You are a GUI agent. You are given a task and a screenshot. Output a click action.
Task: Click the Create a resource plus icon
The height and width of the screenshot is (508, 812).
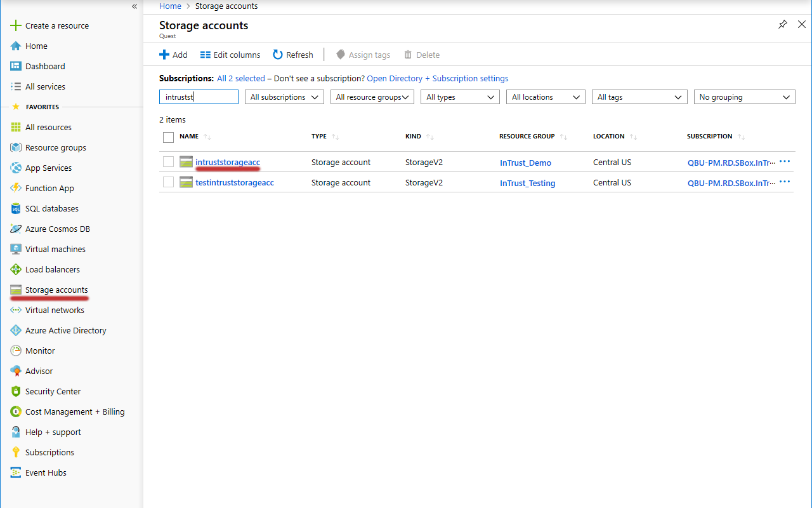(16, 26)
